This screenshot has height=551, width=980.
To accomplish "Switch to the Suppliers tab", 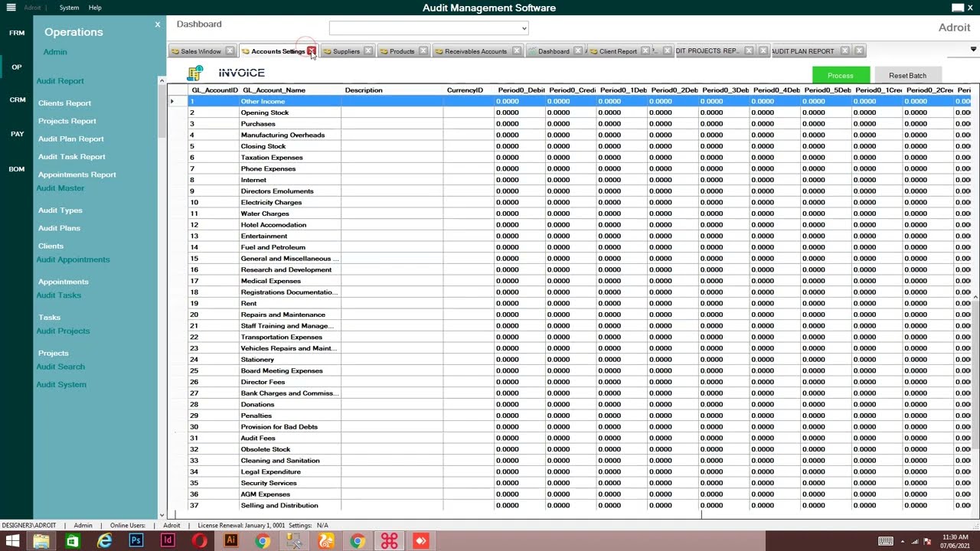I will [346, 51].
